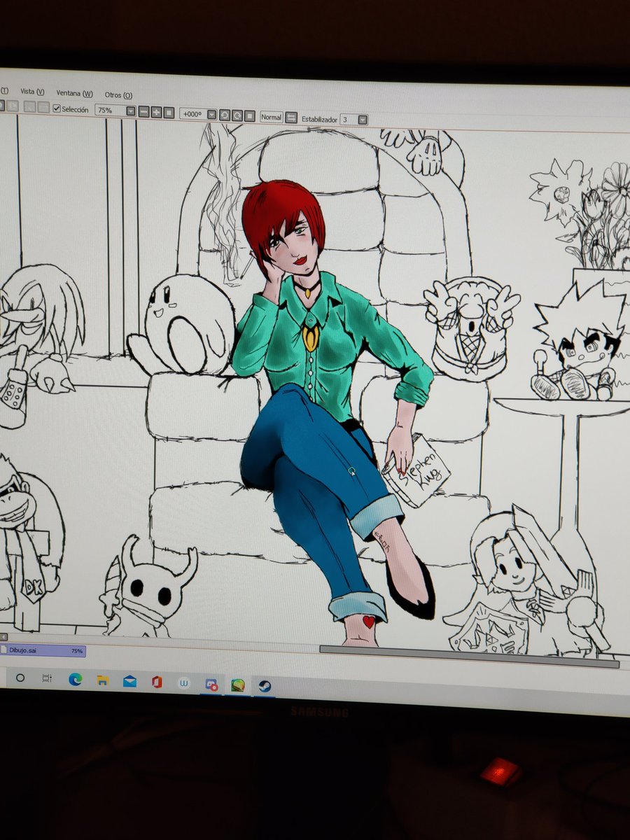
Task: Click the flip horizontal view icon
Action: pos(291,118)
